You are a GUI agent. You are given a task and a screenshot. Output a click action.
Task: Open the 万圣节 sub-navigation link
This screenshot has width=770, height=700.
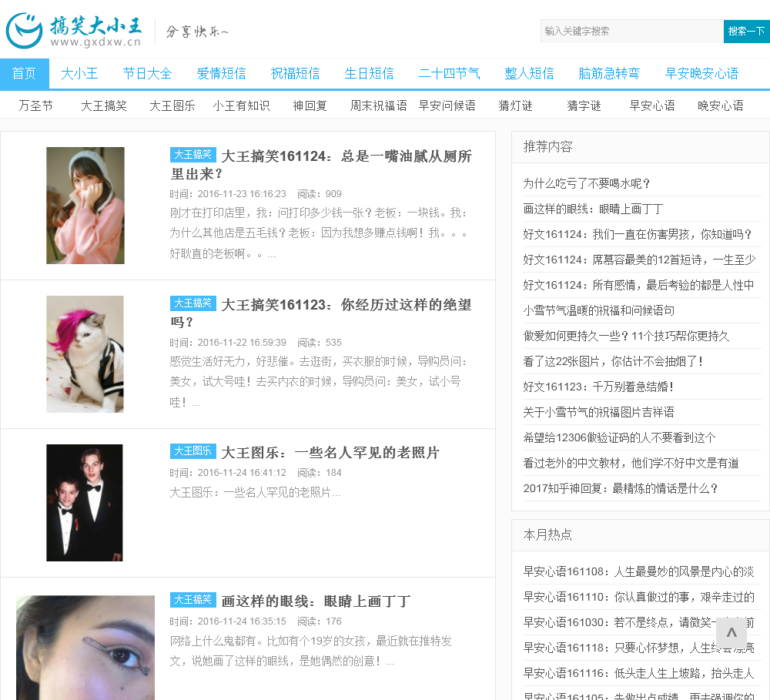point(36,106)
